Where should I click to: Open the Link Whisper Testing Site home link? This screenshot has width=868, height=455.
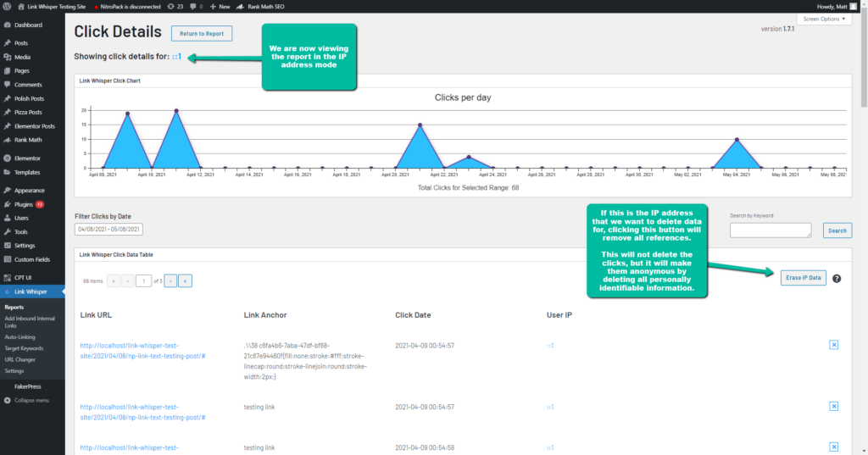click(52, 7)
